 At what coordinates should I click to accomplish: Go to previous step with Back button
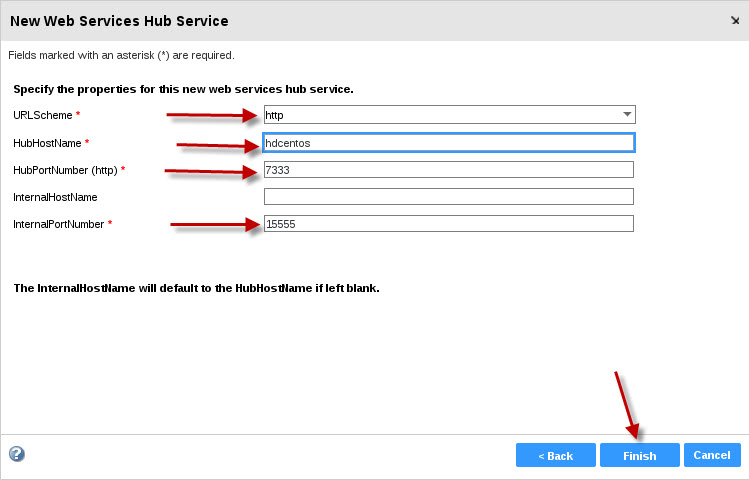[556, 455]
